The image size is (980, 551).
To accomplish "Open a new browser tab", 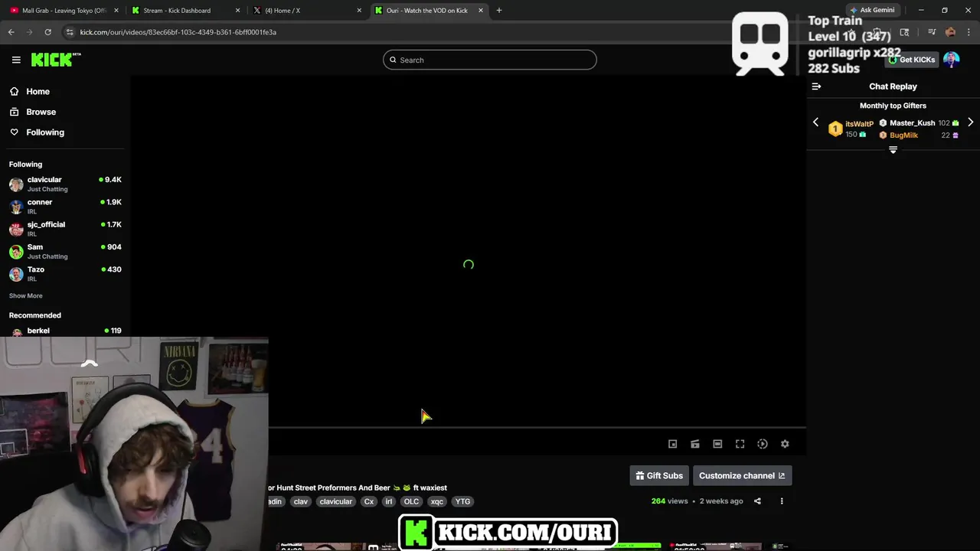I will click(499, 11).
